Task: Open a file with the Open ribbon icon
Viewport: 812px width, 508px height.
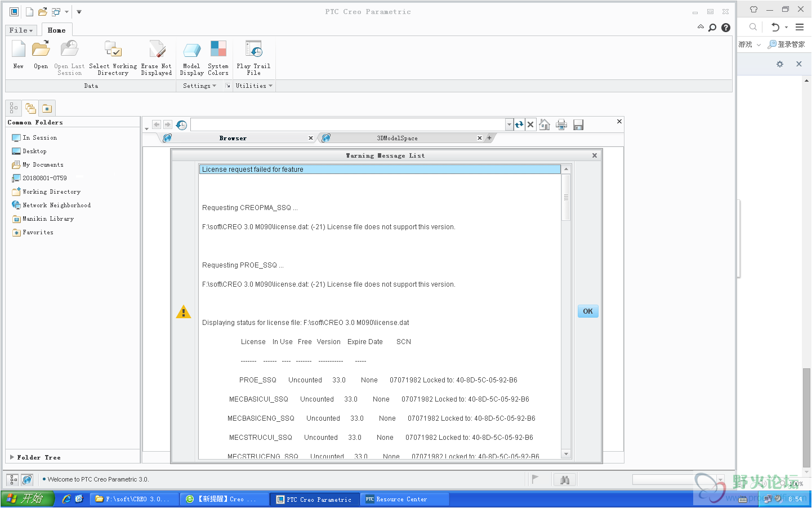Action: [x=41, y=55]
